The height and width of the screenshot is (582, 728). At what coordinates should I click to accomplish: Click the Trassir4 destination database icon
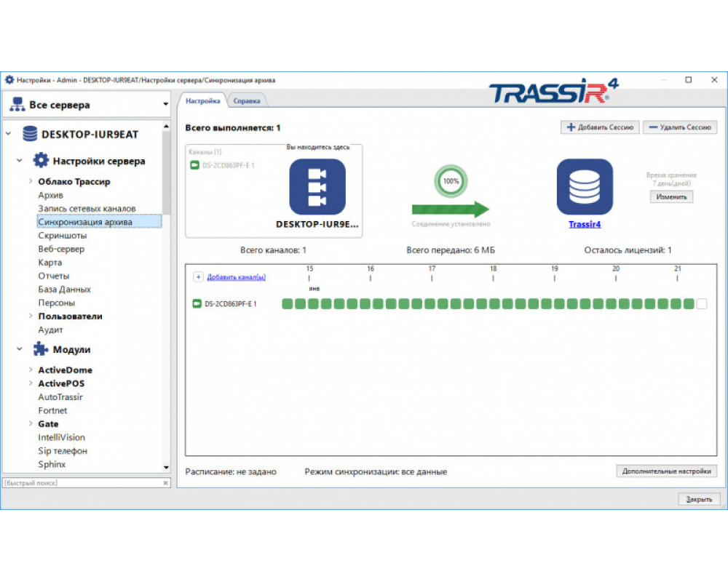[585, 187]
